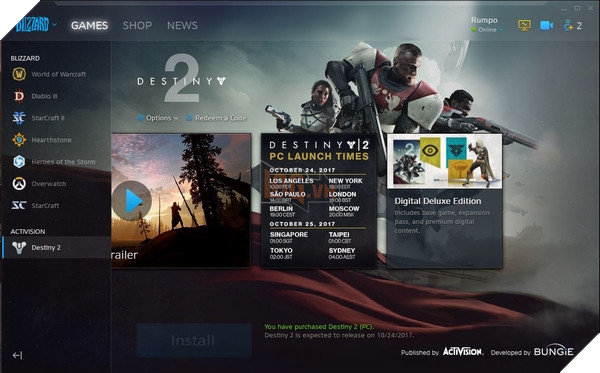The width and height of the screenshot is (600, 373).
Task: Select World of Warcraft in sidebar
Action: pyautogui.click(x=56, y=74)
